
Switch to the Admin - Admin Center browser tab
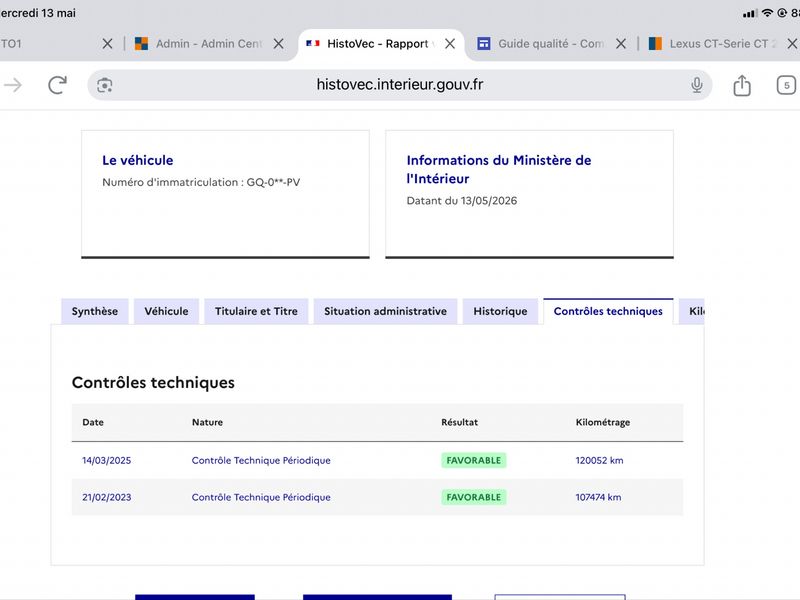click(200, 44)
